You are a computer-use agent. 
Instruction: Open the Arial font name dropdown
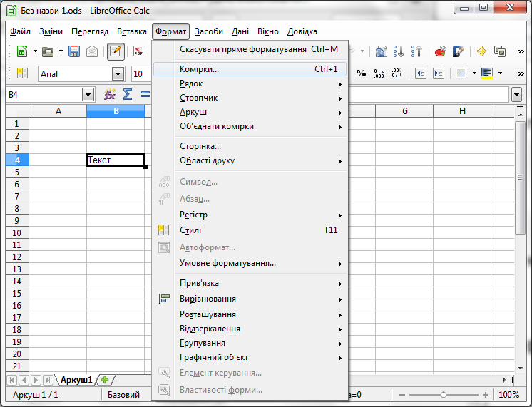(x=118, y=73)
